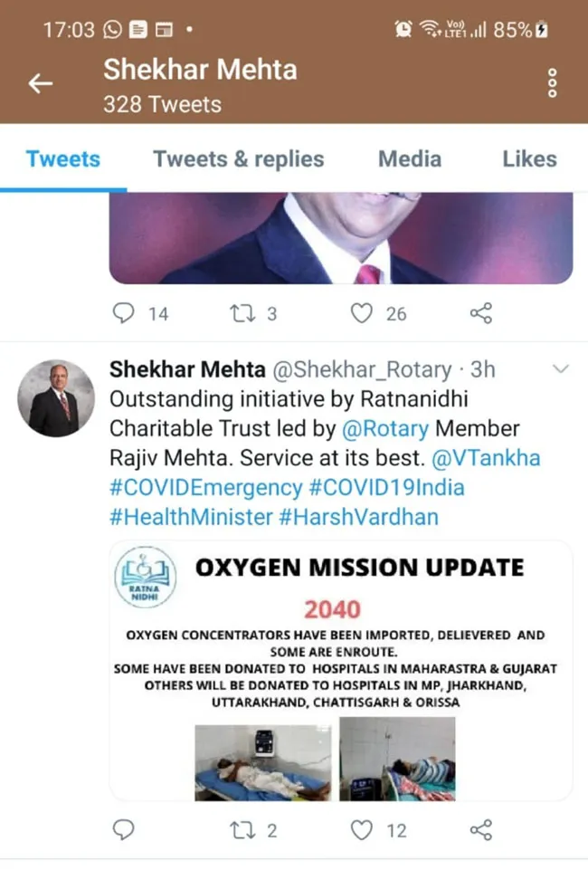The width and height of the screenshot is (588, 870).
Task: Open Shekhar Mehta's profile avatar
Action: (x=56, y=398)
